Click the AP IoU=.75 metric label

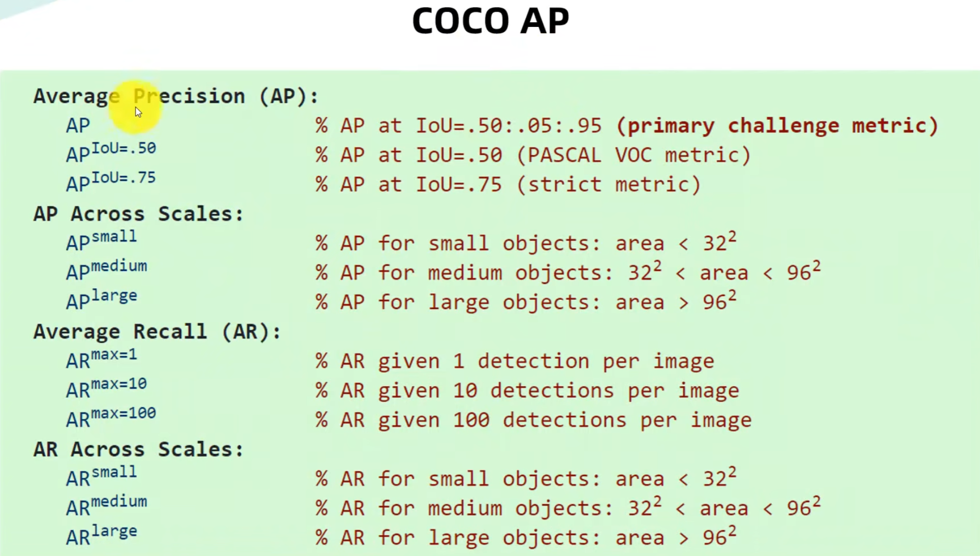click(111, 181)
